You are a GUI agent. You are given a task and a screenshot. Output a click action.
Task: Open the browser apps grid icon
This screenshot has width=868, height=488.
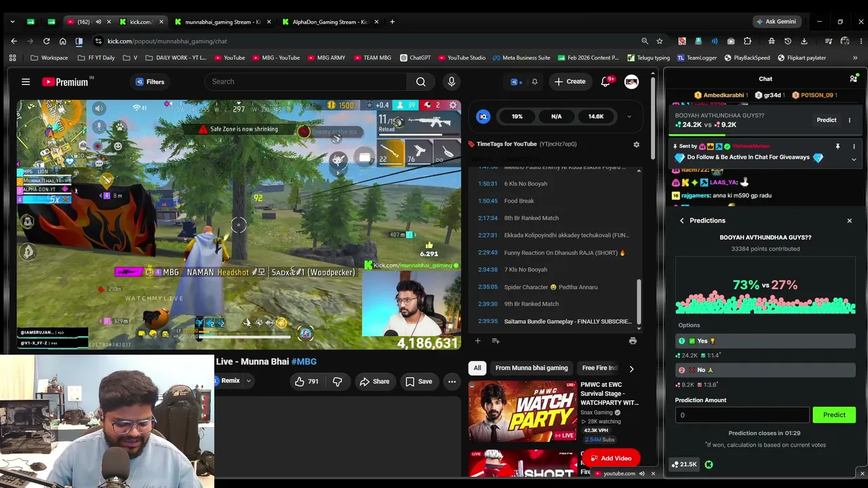pos(12,58)
